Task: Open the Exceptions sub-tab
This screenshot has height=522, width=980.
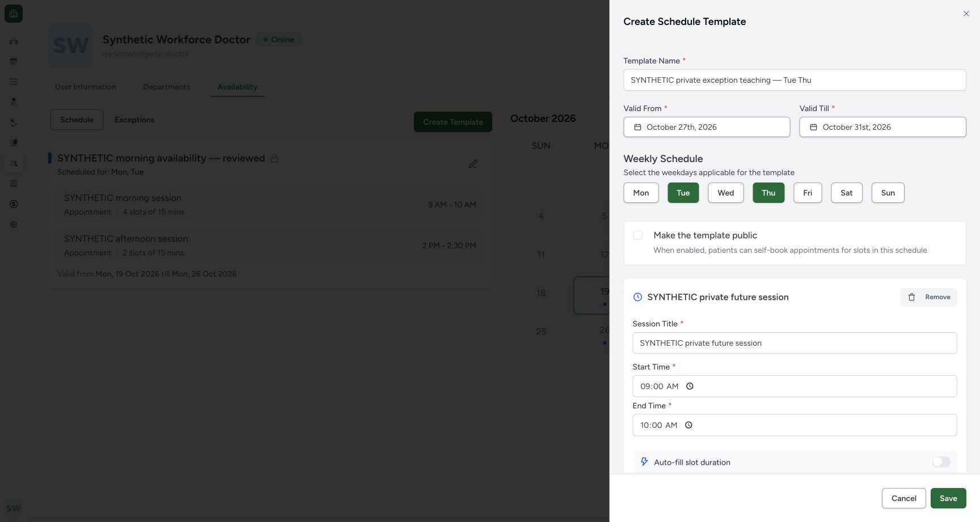Action: pyautogui.click(x=134, y=120)
